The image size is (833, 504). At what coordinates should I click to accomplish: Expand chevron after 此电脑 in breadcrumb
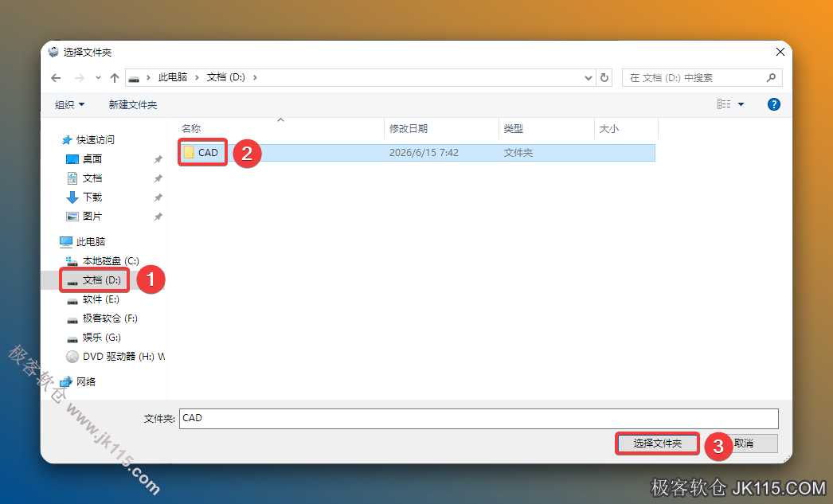pyautogui.click(x=197, y=77)
